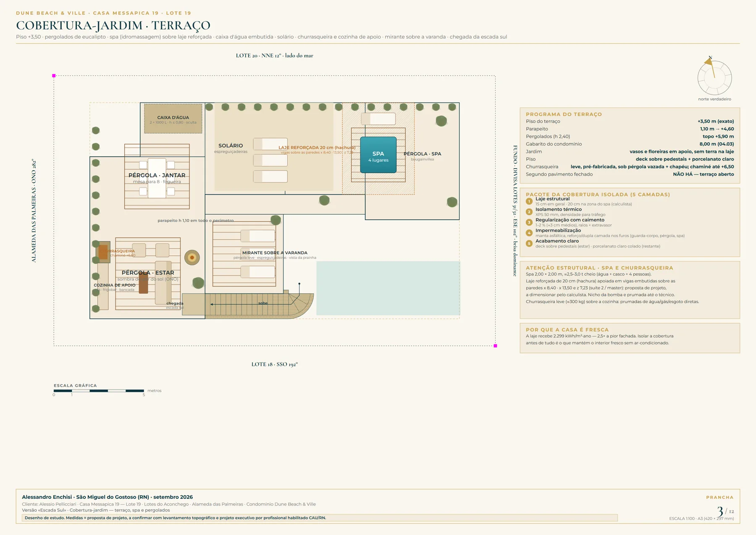Select the "PÉRGOLA · JANTAR" room label

[157, 175]
